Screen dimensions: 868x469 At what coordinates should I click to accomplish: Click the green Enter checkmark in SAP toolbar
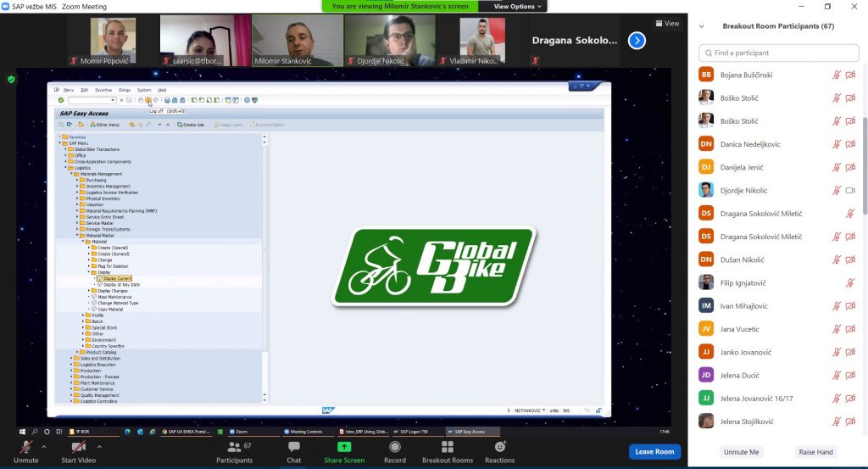[61, 100]
